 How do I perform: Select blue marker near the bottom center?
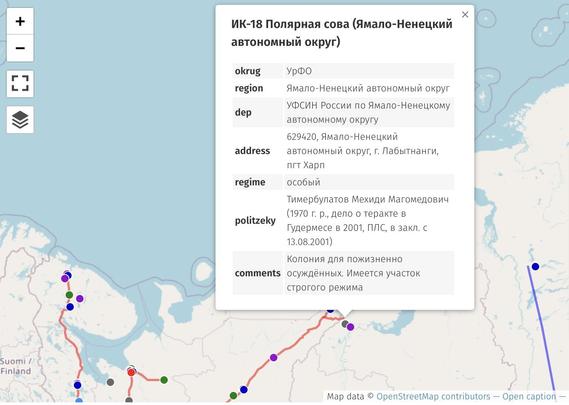(x=244, y=389)
